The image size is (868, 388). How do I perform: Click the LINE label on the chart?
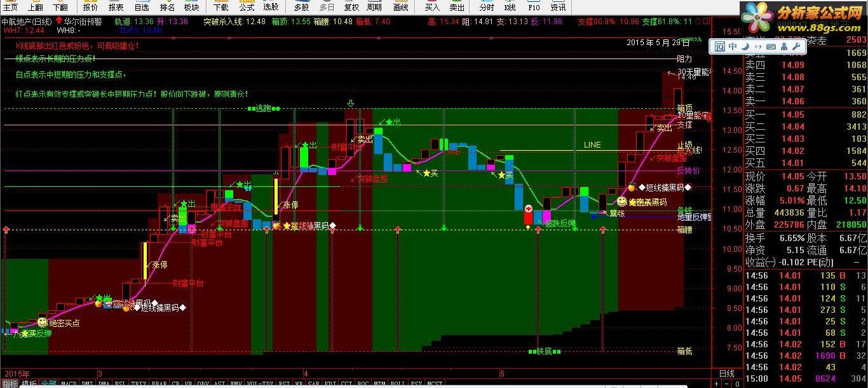(592, 145)
